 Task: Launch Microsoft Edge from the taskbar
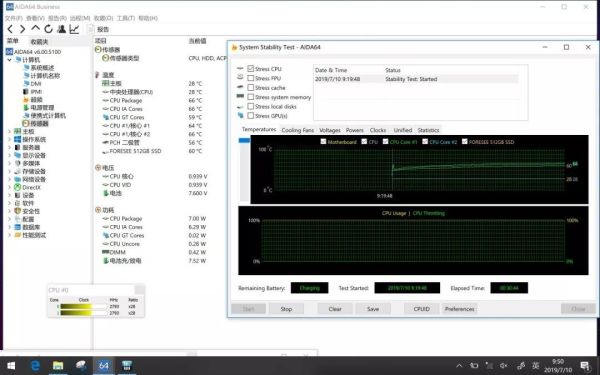35,366
